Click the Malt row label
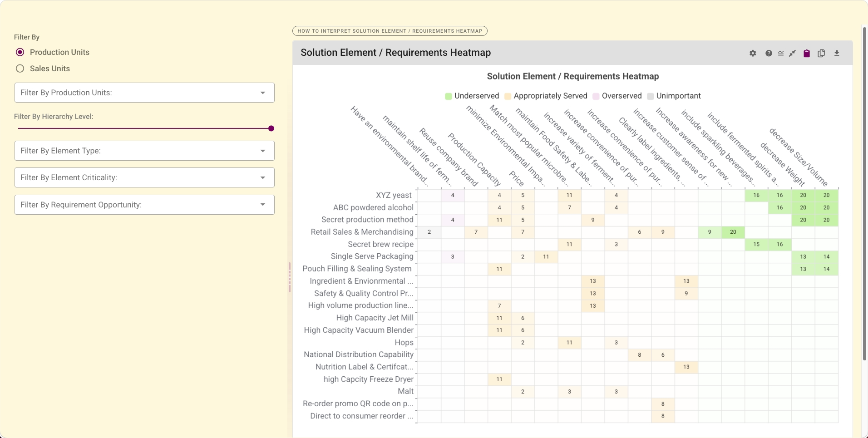The image size is (868, 438). [x=405, y=391]
